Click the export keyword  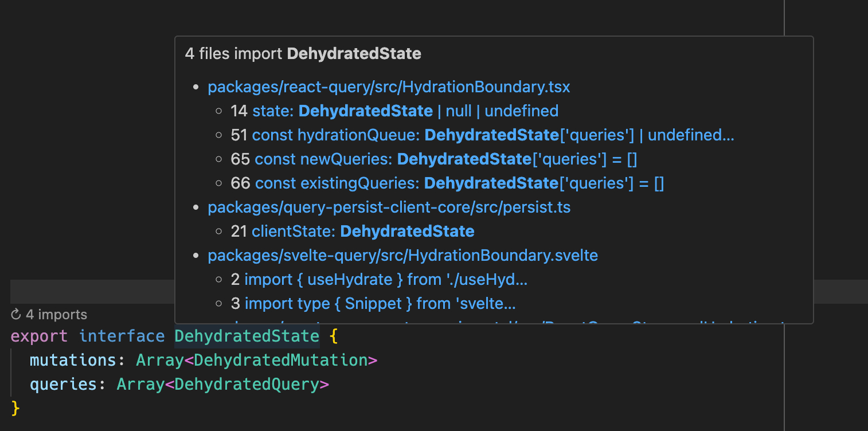coord(39,336)
